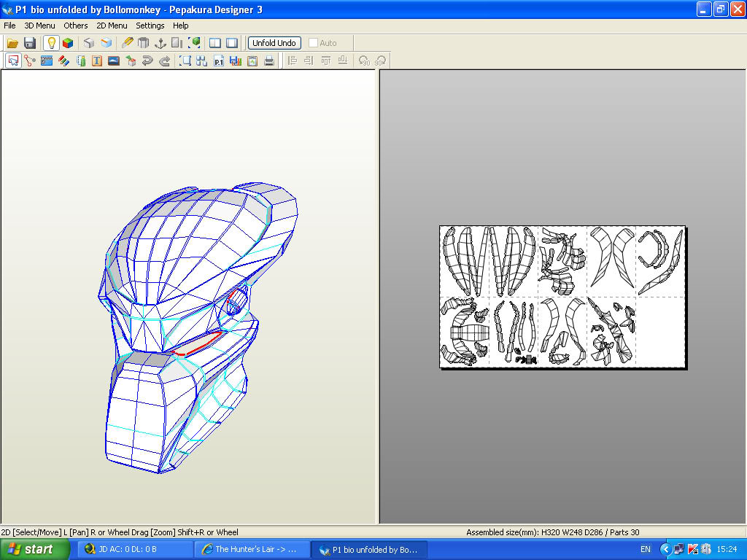Click the anchor icon in toolbar
This screenshot has height=560, width=747.
(160, 43)
